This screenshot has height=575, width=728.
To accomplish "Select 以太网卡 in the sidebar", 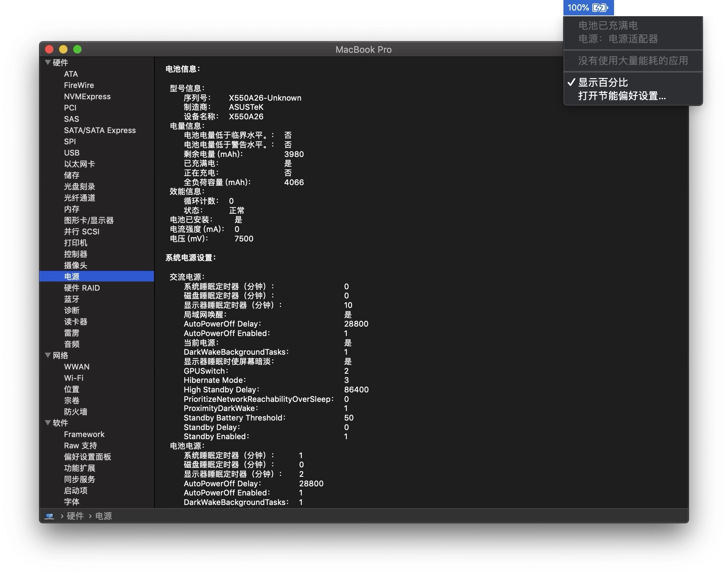I will click(79, 164).
